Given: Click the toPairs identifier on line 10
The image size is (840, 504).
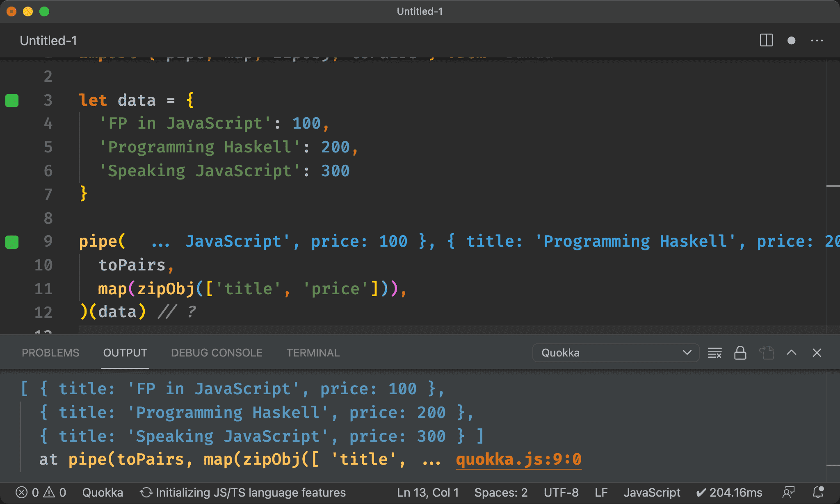Looking at the screenshot, I should tap(132, 265).
